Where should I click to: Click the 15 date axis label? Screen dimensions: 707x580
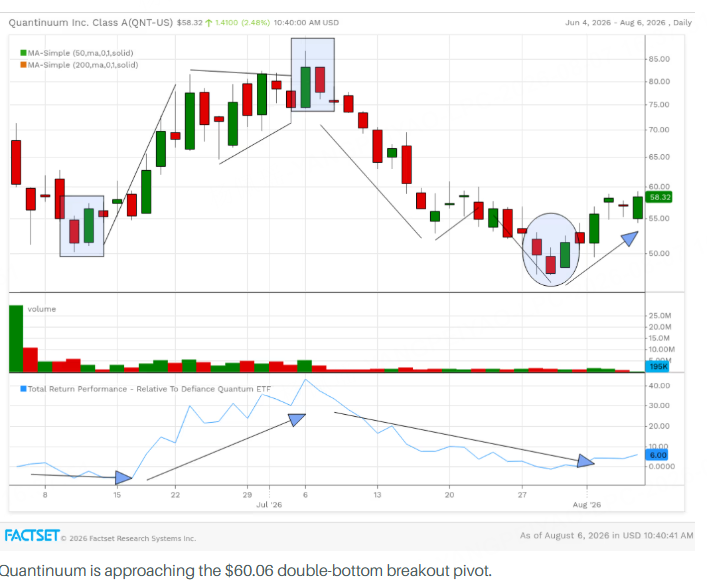click(x=117, y=495)
